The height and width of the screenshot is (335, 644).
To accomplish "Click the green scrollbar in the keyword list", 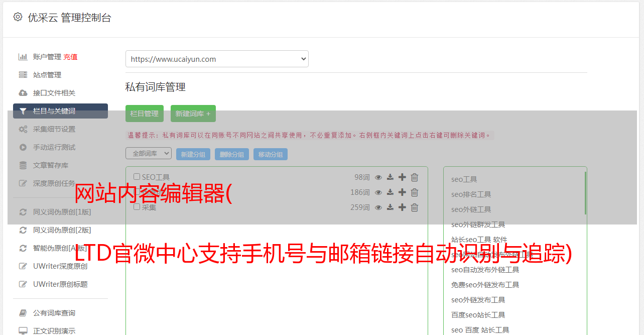I will (585, 193).
